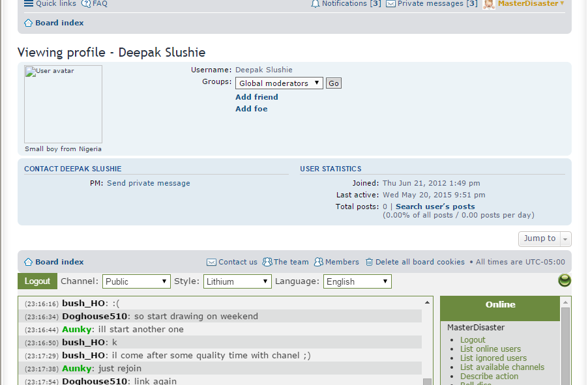The height and width of the screenshot is (385, 588).
Task: Expand the Jump to dropdown arrow
Action: coord(565,239)
